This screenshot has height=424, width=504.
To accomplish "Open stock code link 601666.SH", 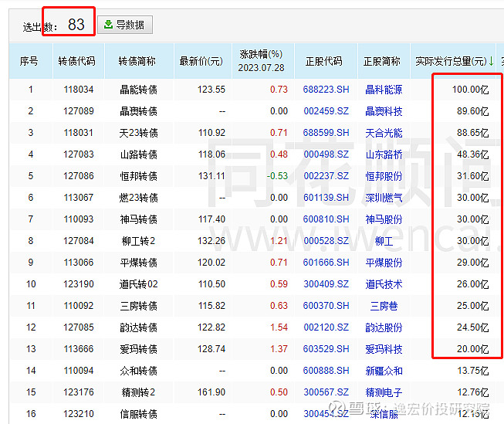I will point(326,262).
